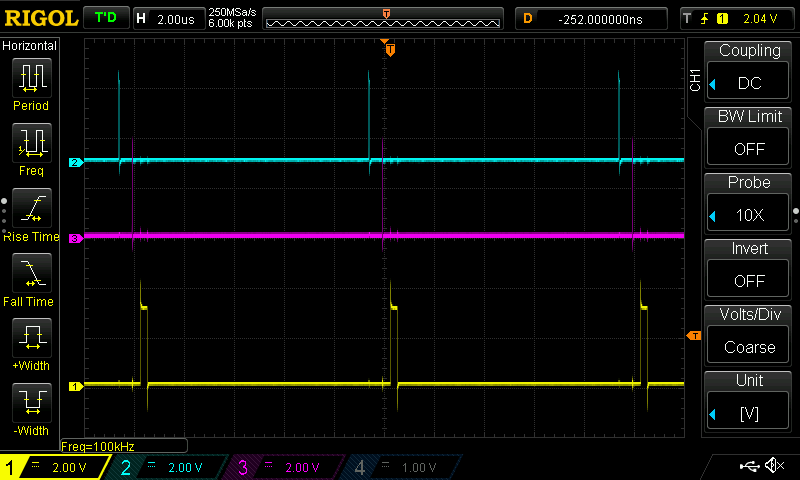Click the trigger level 2.04 V readout
Viewport: 800px width, 480px height.
[760, 19]
